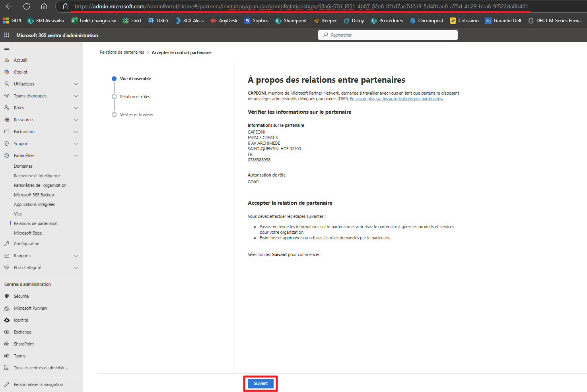Open Domaines under Paramètres
Screen dimensions: 587x392
[x=23, y=166]
